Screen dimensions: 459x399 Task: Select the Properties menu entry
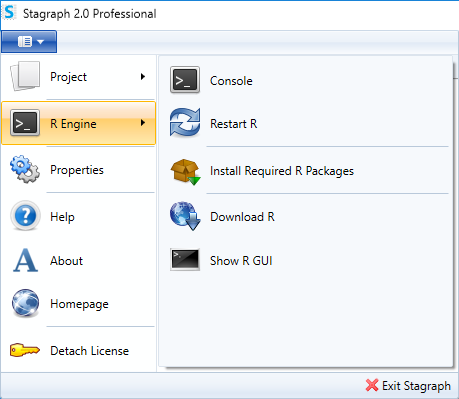pos(78,169)
